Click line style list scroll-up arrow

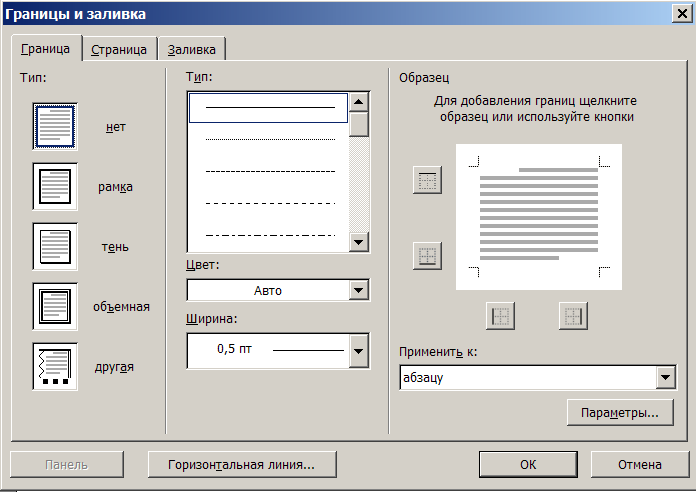pos(359,102)
